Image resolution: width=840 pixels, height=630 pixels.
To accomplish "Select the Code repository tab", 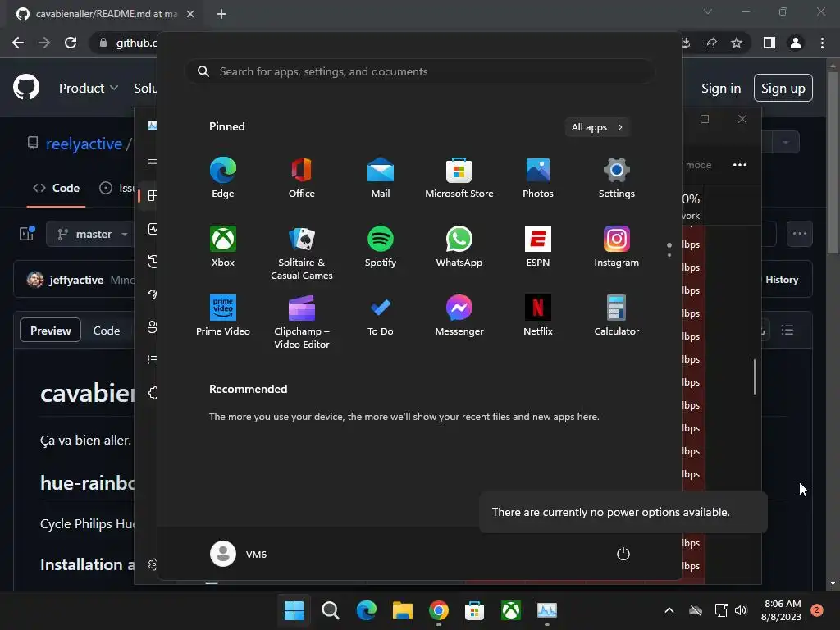I will pyautogui.click(x=57, y=188).
